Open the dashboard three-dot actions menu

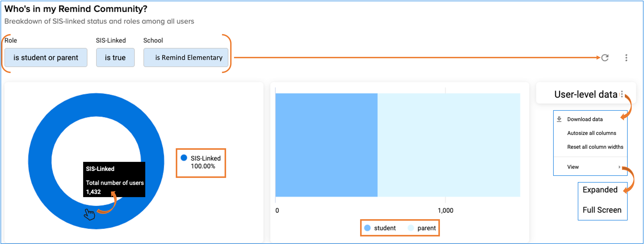click(x=626, y=58)
